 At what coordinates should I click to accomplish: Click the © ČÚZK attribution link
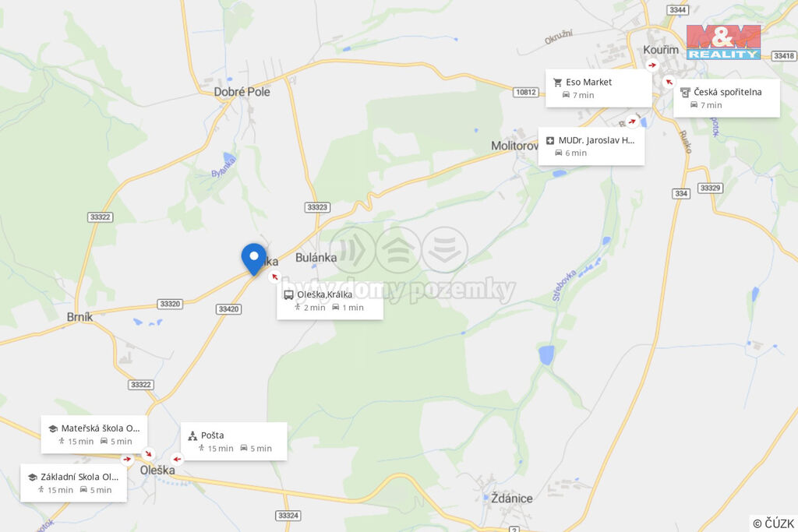(x=773, y=523)
